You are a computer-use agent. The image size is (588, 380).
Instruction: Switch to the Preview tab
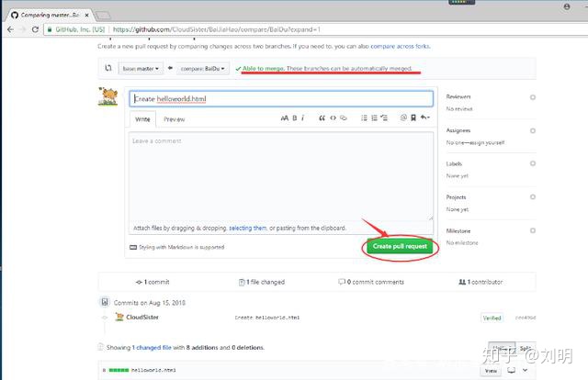[175, 119]
